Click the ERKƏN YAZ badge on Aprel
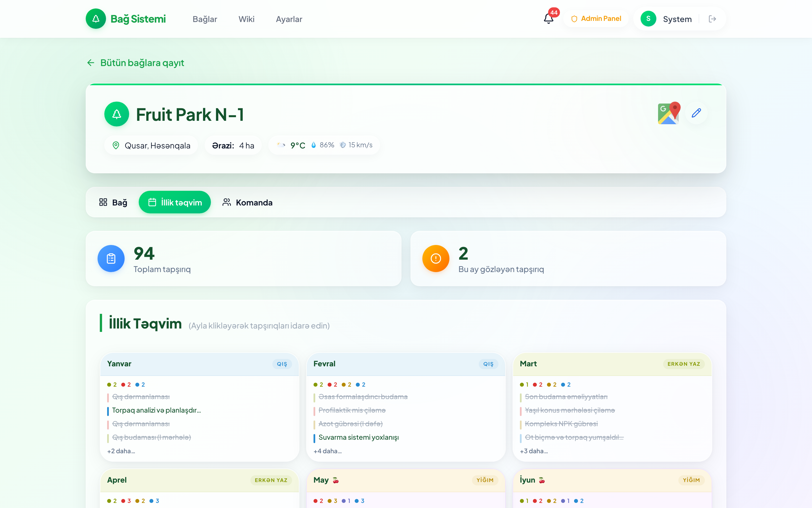The height and width of the screenshot is (508, 812). (x=271, y=480)
